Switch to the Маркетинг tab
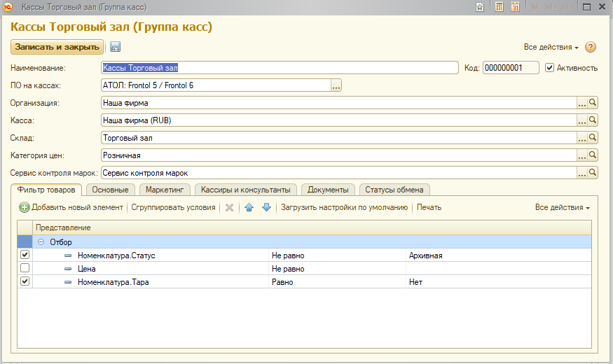The height and width of the screenshot is (364, 613). click(x=164, y=190)
